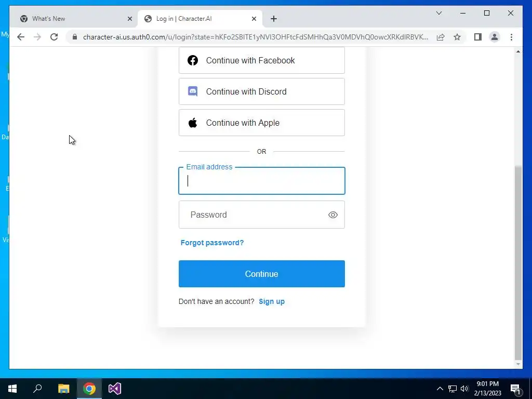This screenshot has width=532, height=399.
Task: Continue with Facebook
Action: tap(262, 60)
